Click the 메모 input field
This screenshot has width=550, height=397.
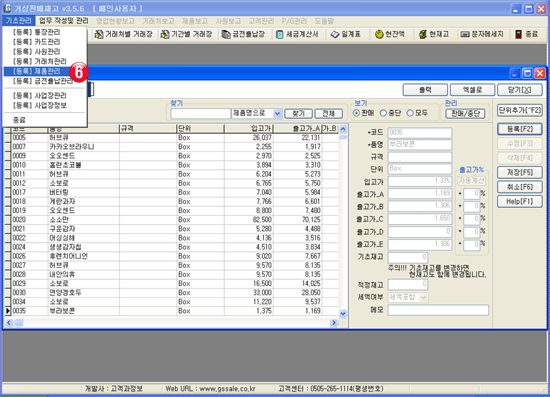tap(438, 310)
